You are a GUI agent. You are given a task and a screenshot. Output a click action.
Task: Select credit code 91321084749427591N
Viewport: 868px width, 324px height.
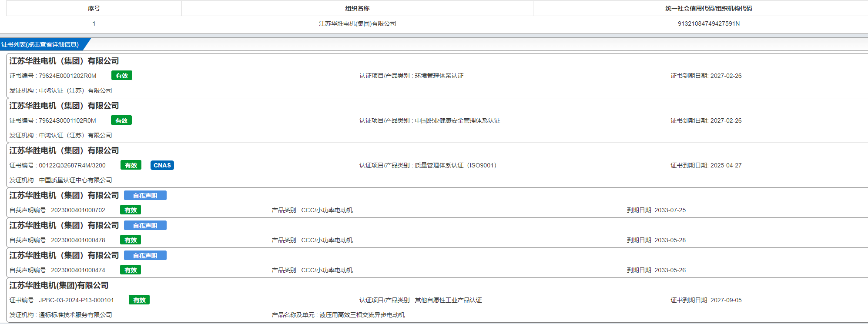pos(708,23)
